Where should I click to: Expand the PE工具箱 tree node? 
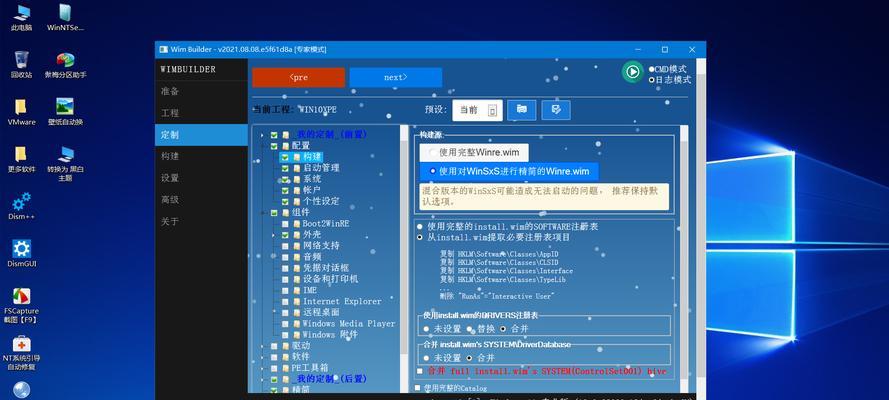(262, 368)
